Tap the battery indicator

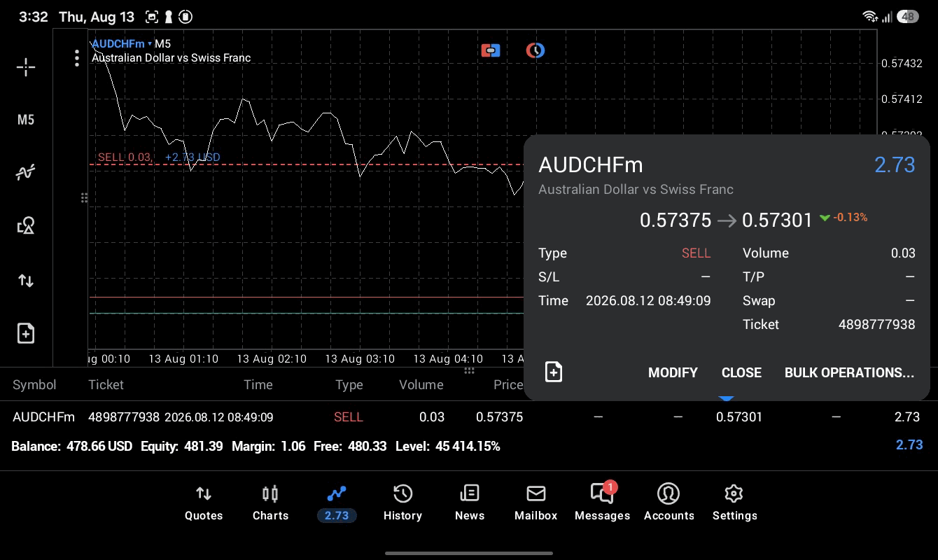point(908,16)
